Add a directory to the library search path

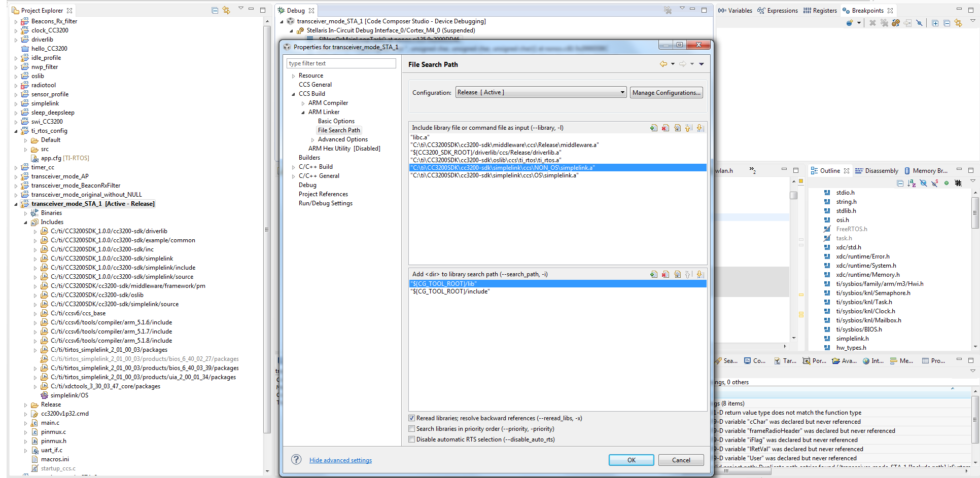point(654,274)
